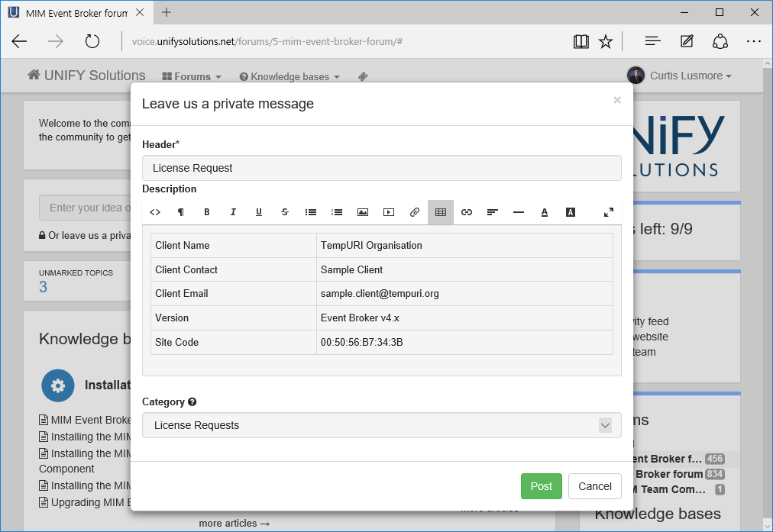Click the page vertical scrollbar
Image resolution: width=773 pixels, height=532 pixels.
pyautogui.click(x=768, y=295)
